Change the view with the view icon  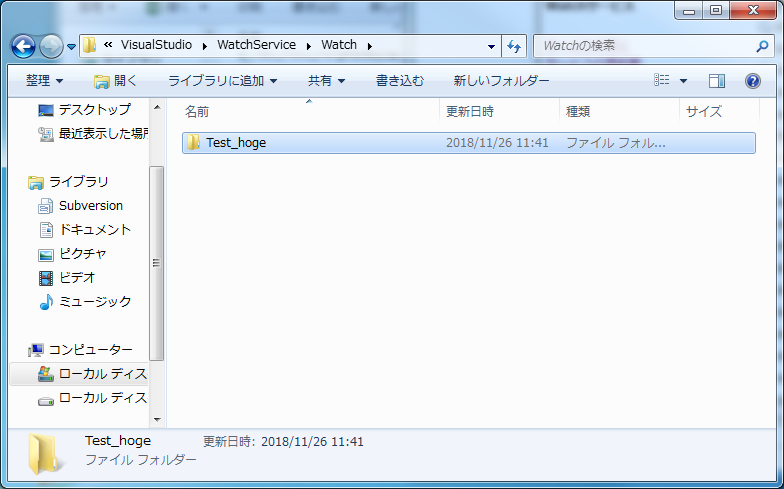click(x=662, y=80)
